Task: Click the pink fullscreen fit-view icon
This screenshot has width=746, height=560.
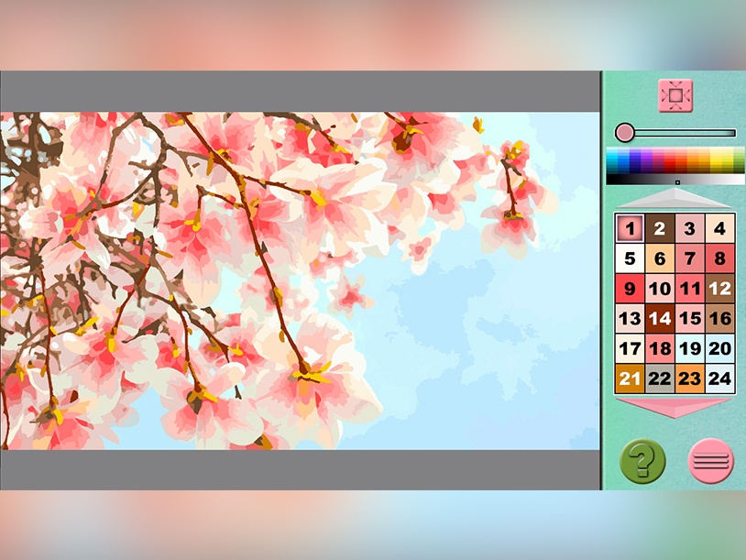Action: pos(675,95)
